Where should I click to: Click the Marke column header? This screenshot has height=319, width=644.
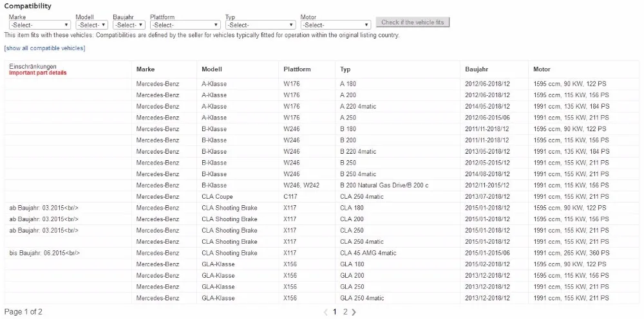coord(146,69)
